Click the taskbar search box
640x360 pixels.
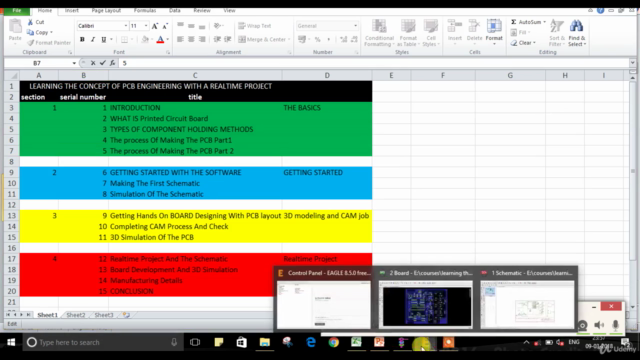pos(102,342)
